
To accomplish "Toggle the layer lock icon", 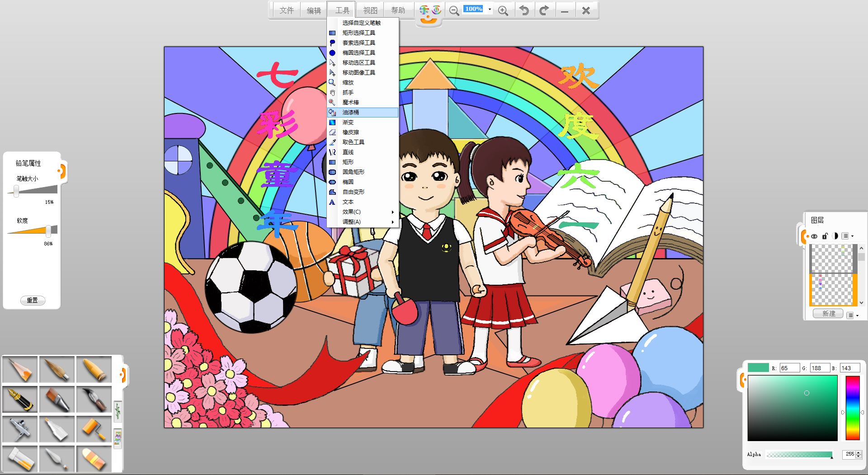I will click(x=825, y=236).
